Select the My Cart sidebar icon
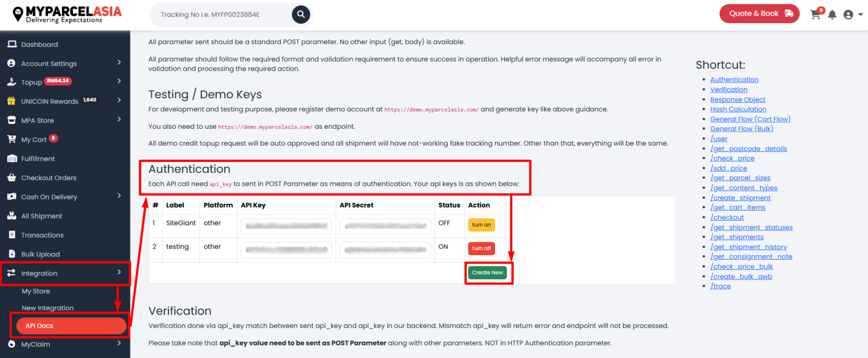868x358 pixels. tap(11, 139)
